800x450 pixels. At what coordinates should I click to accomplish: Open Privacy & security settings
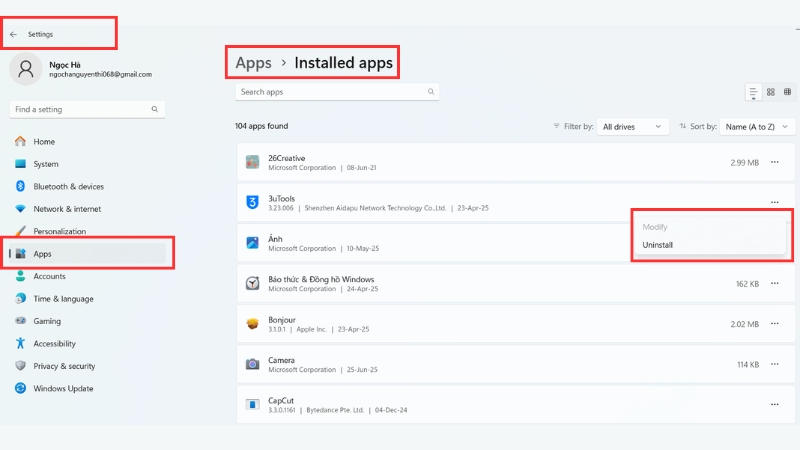[x=64, y=366]
